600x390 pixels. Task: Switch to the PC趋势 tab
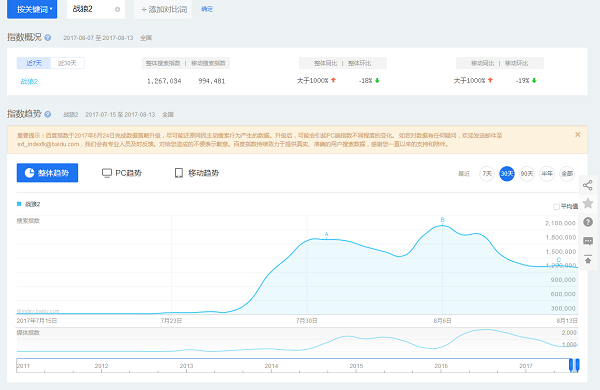[122, 173]
